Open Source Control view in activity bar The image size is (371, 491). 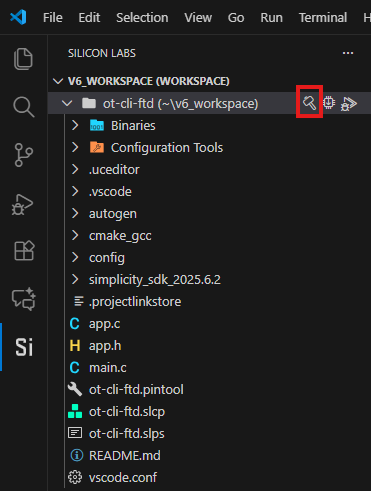23,155
